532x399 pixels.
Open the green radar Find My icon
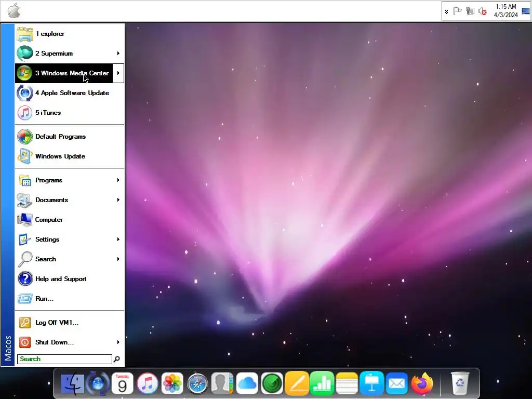272,384
